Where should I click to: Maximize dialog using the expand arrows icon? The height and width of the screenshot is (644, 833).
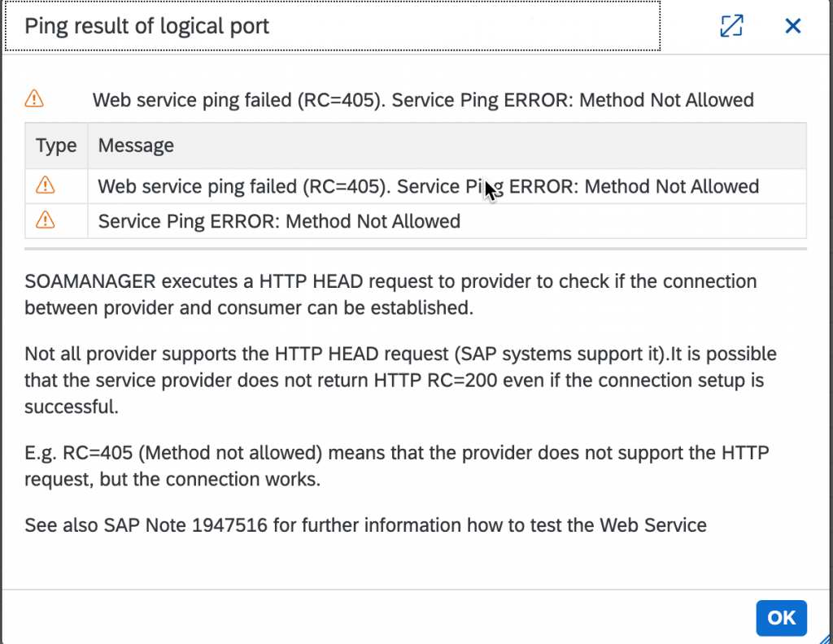tap(731, 25)
